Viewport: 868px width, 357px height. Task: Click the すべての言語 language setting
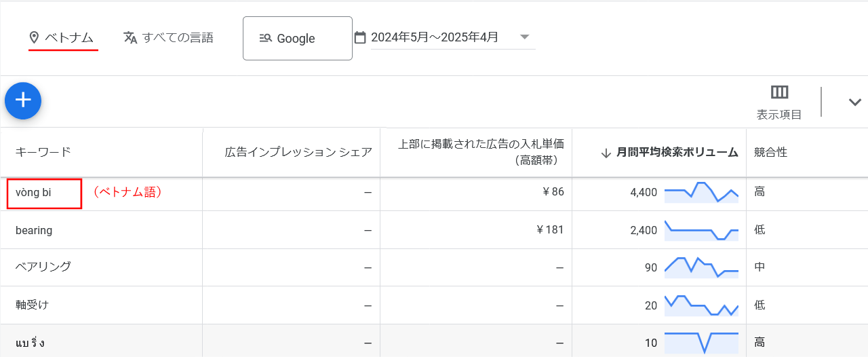[x=178, y=37]
